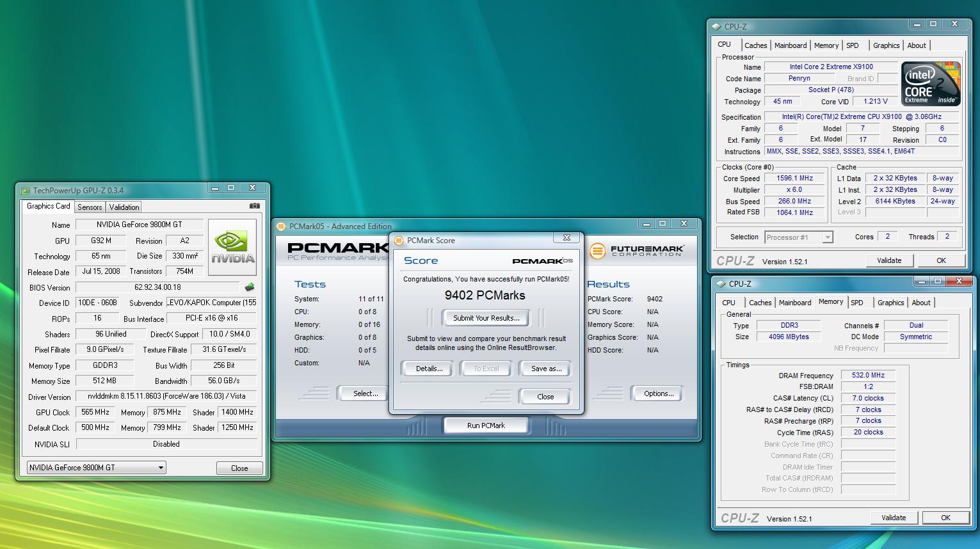Switch to CPU tab in lower CPU-Z window
The width and height of the screenshot is (980, 549).
(728, 303)
